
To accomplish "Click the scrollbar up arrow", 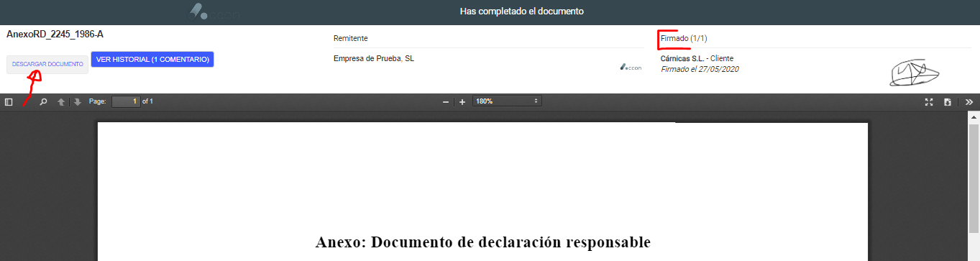I will (x=974, y=116).
